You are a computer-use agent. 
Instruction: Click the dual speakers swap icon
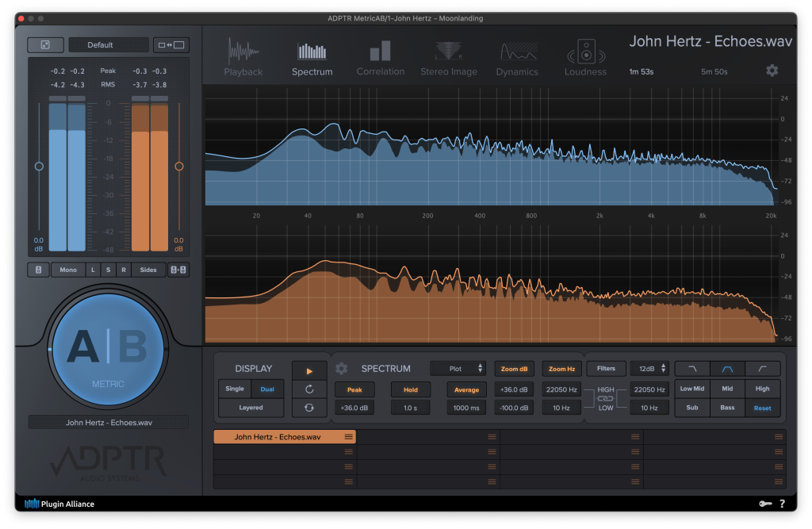click(x=178, y=270)
